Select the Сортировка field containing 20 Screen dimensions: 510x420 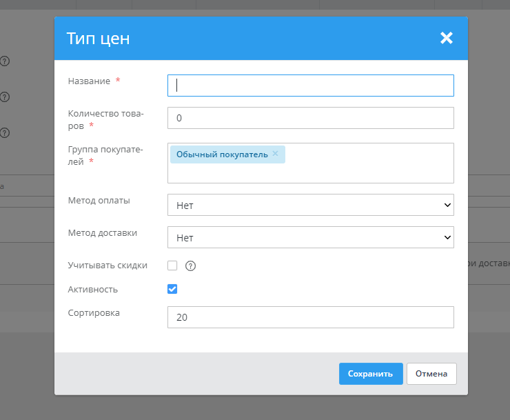(x=310, y=317)
